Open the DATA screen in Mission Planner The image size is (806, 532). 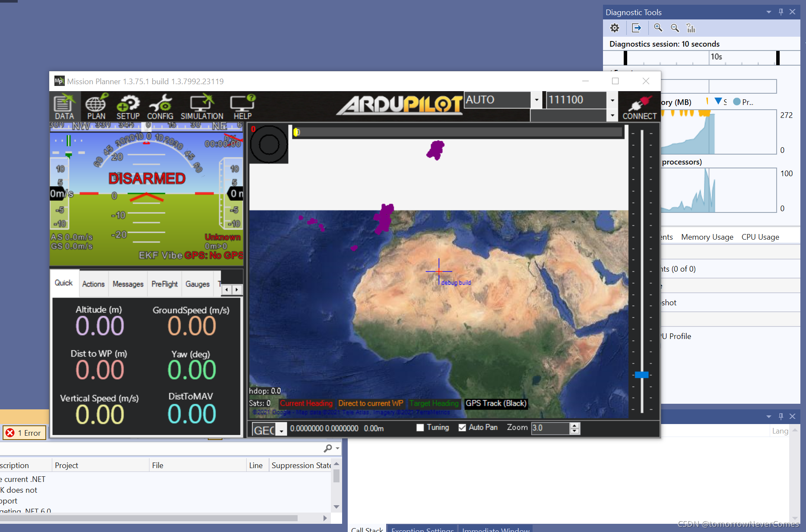[64, 106]
